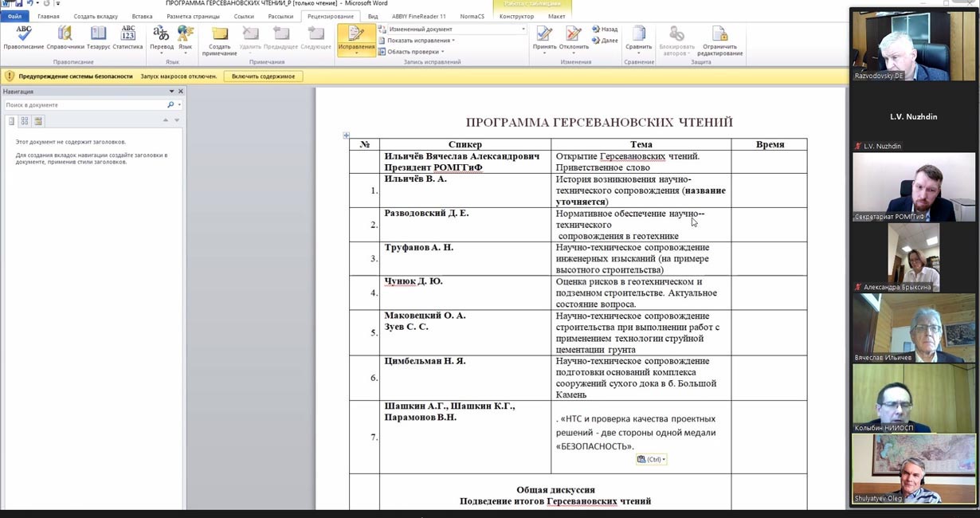This screenshot has height=518, width=980.
Task: Open the Тезаурус thesaurus
Action: (x=98, y=37)
